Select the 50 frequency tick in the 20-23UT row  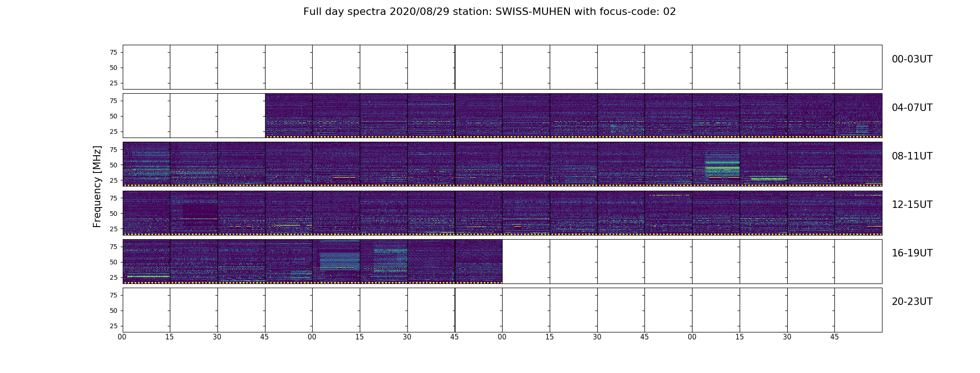pyautogui.click(x=113, y=311)
